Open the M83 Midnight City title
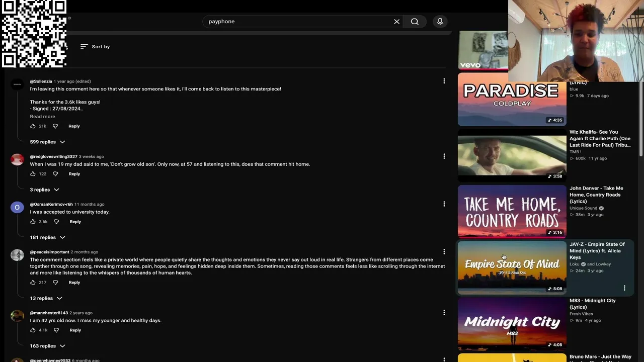644x362 pixels. 593,304
